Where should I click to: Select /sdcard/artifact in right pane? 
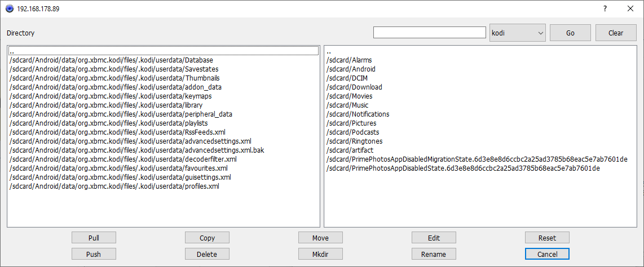coord(480,150)
